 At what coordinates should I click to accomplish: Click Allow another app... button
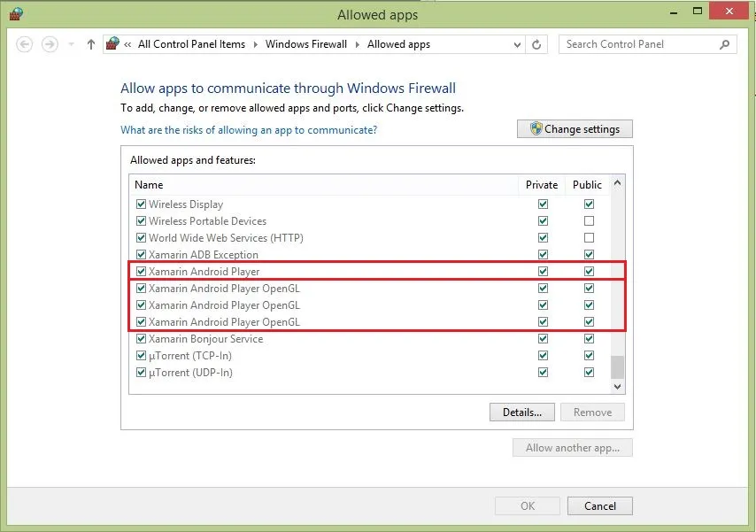(572, 448)
